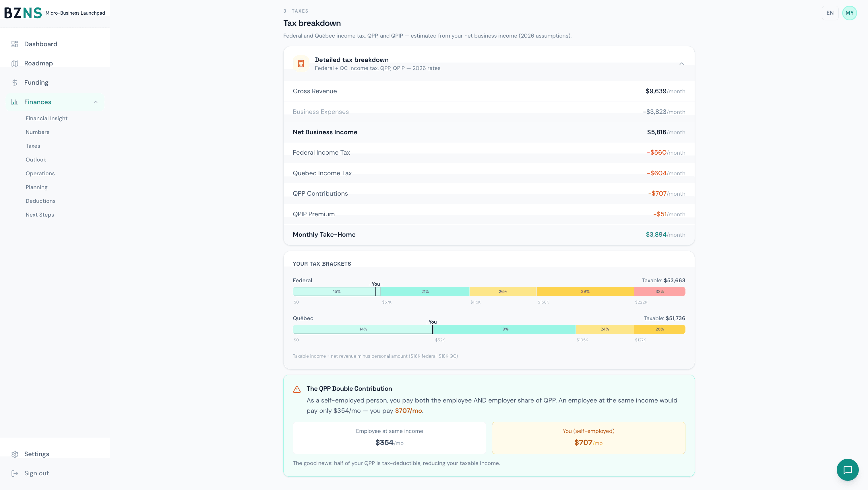Open the Deductions page

[40, 201]
